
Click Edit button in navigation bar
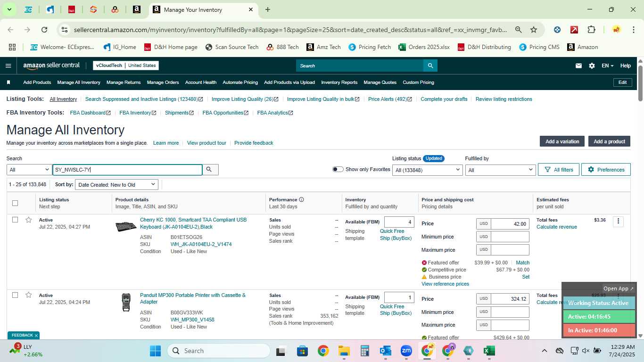(x=622, y=82)
